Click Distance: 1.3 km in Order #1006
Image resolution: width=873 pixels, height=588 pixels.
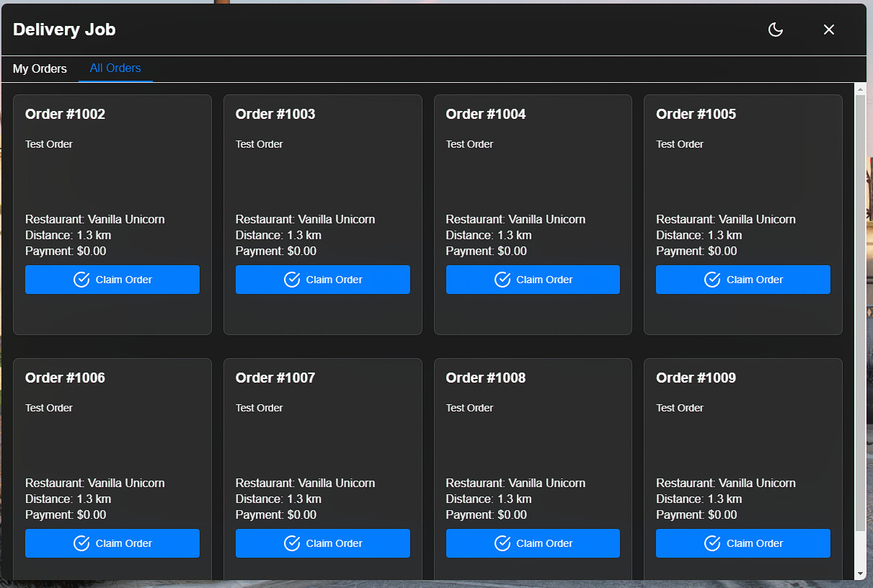point(68,499)
